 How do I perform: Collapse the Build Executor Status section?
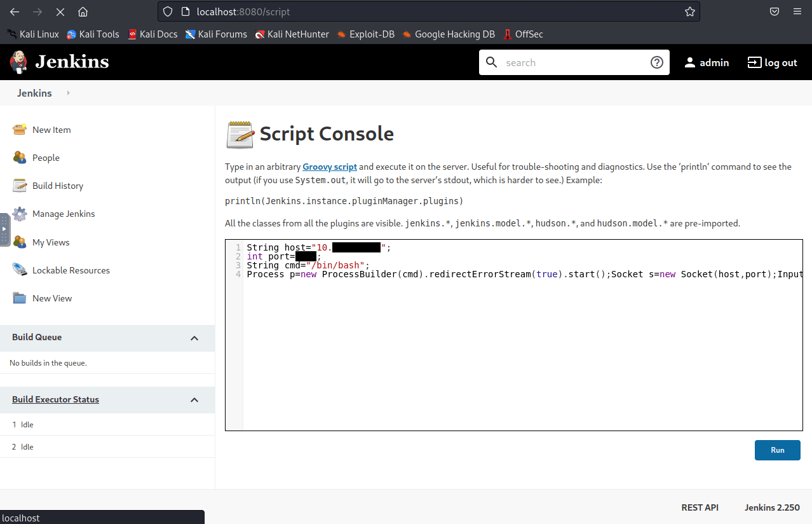[194, 400]
